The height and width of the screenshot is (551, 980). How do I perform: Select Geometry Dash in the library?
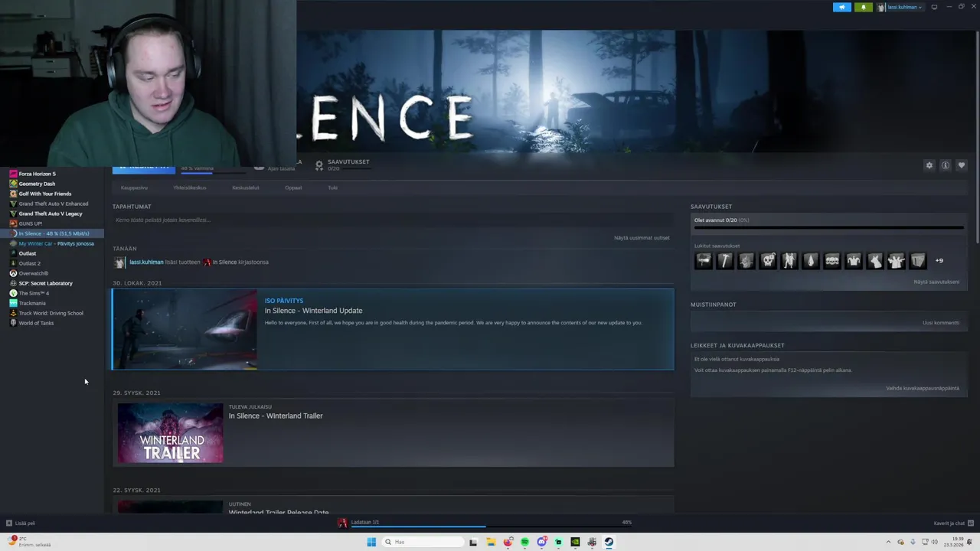click(37, 184)
